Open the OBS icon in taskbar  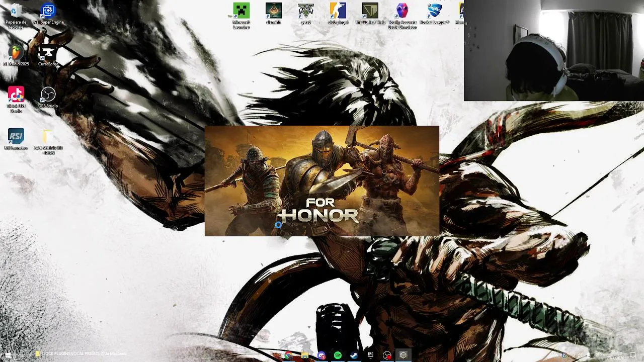point(387,355)
